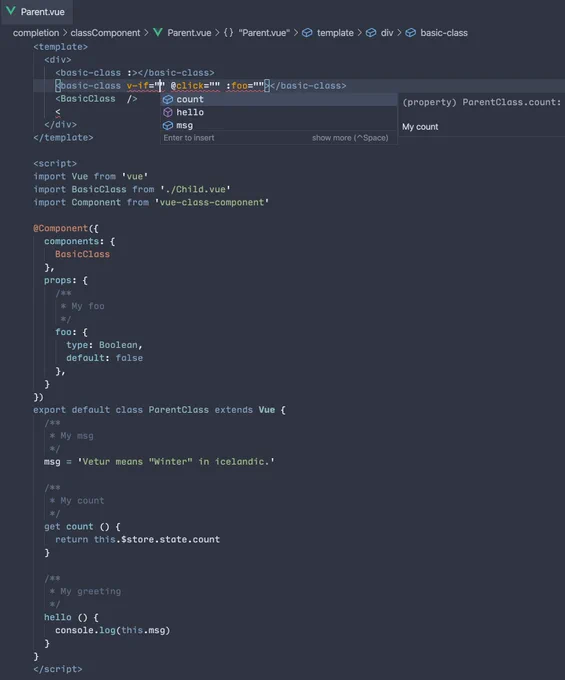This screenshot has width=565, height=680.
Task: Click the './Child.vue' import path
Action: (195, 190)
